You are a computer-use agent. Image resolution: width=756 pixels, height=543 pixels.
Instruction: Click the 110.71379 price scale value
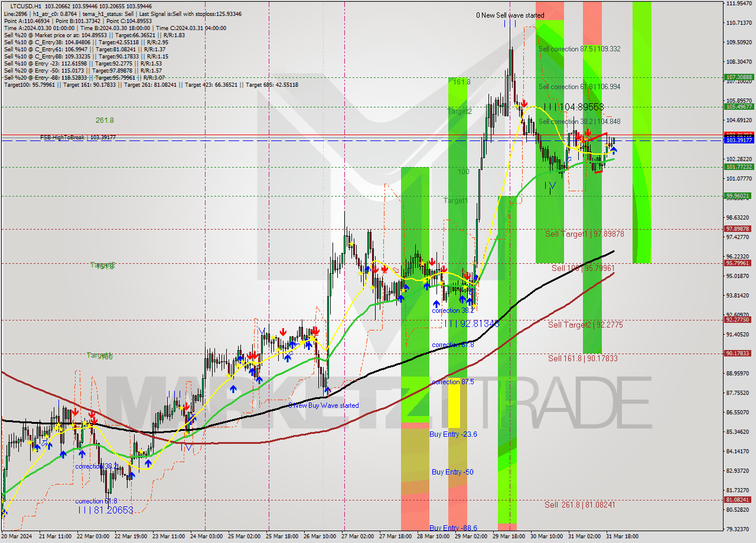click(739, 22)
